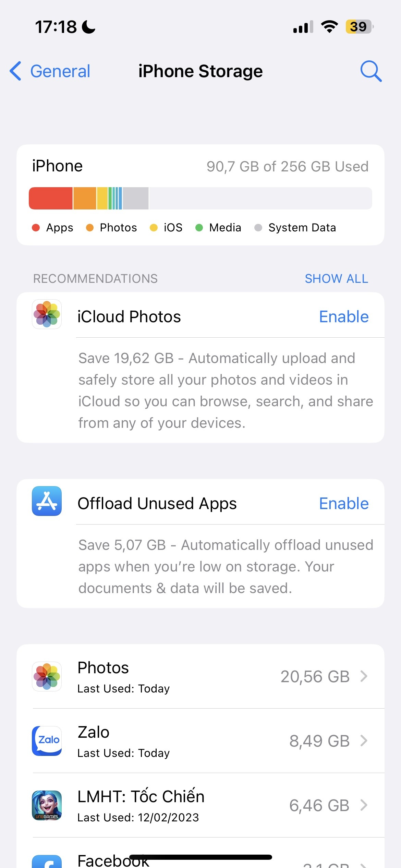Tap red Apps segment in storage bar
401x868 pixels.
point(51,198)
